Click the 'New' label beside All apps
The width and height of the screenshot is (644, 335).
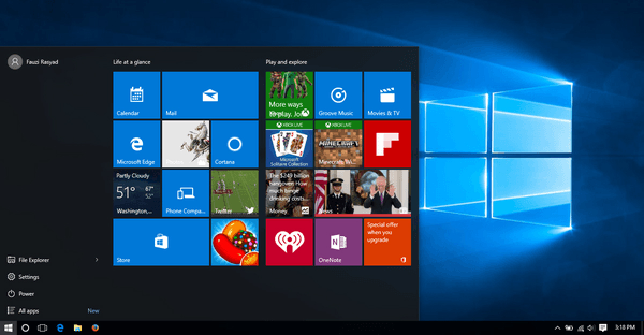point(93,311)
